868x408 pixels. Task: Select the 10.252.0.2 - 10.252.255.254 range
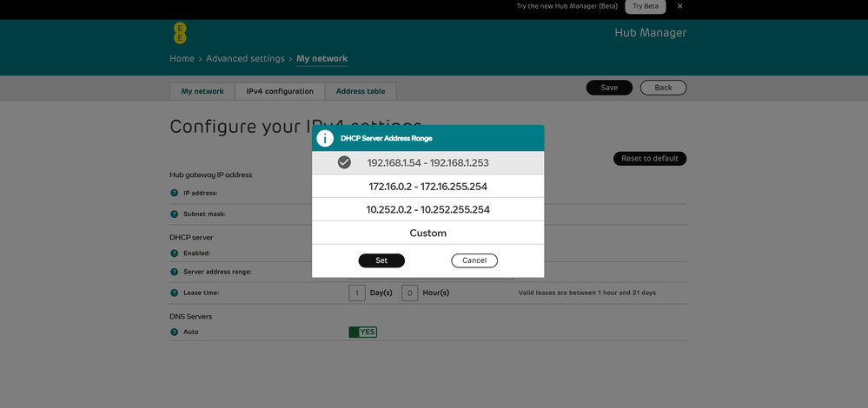(427, 209)
